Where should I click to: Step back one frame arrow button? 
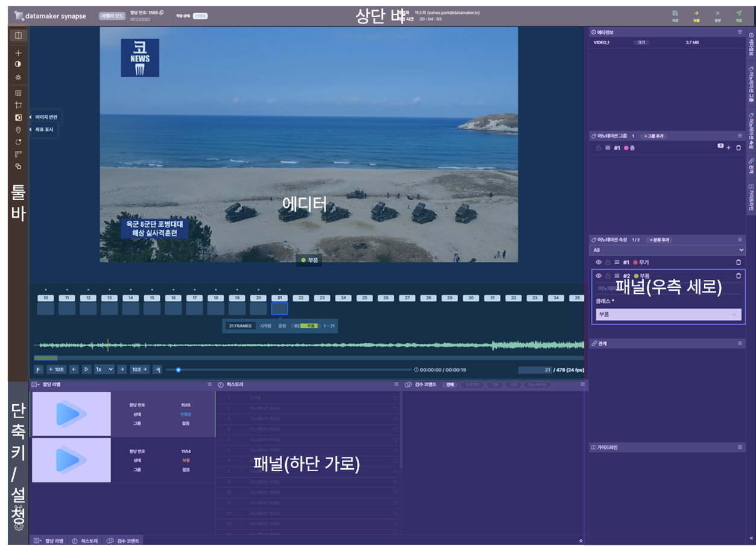tap(74, 369)
